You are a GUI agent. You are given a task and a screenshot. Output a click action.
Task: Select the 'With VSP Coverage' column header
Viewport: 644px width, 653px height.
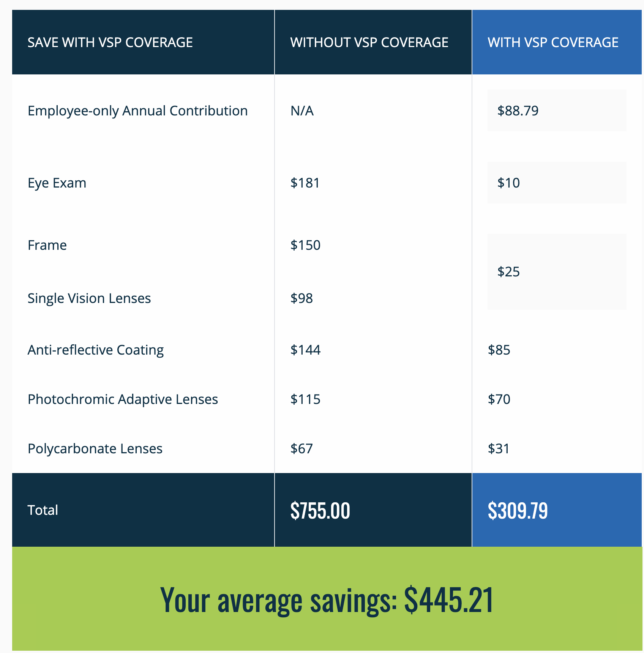pos(553,42)
